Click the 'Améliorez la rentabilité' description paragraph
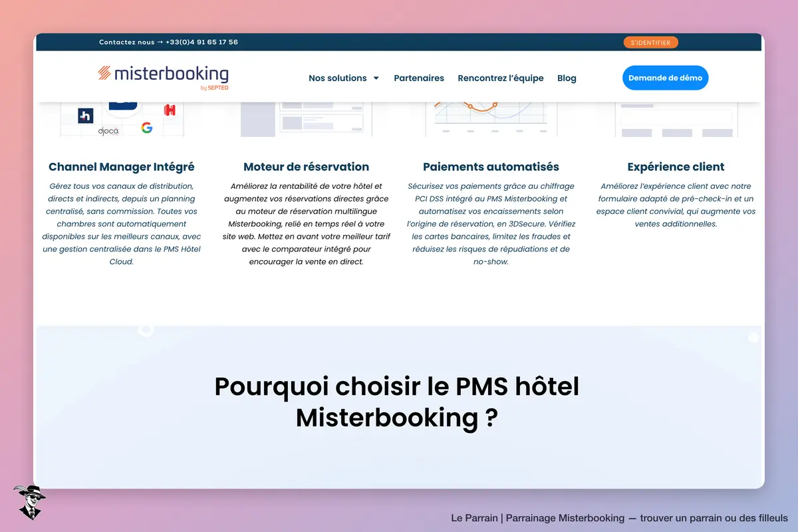The width and height of the screenshot is (798, 532). (x=306, y=223)
